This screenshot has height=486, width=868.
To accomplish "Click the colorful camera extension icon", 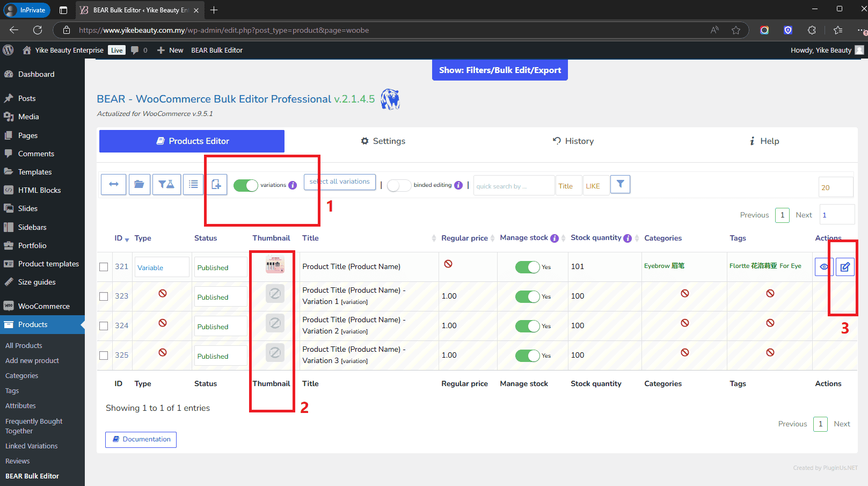I will (764, 30).
